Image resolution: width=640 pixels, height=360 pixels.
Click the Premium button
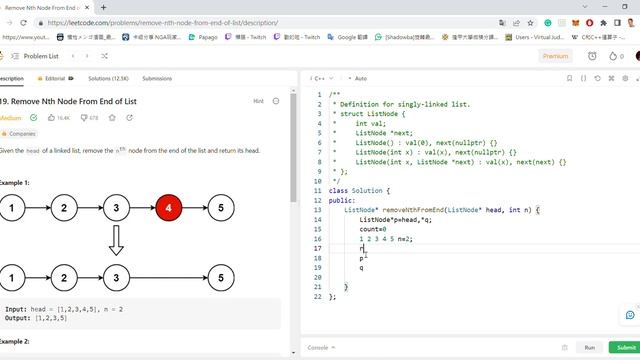(555, 56)
